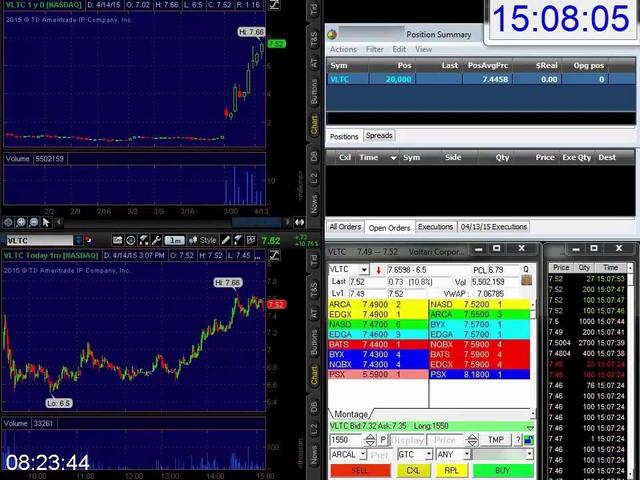Screen dimensions: 640x480
Task: Click the green BUY button
Action: [x=503, y=471]
